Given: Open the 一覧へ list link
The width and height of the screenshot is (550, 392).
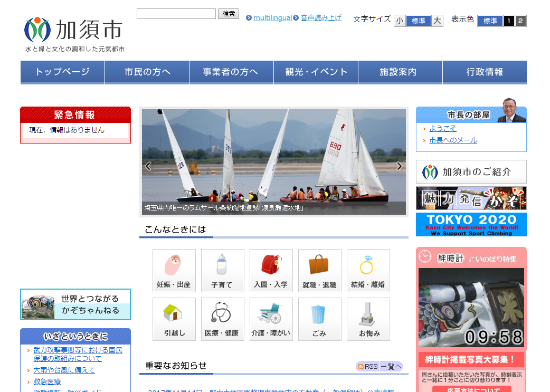Looking at the screenshot, I should pos(391,366).
